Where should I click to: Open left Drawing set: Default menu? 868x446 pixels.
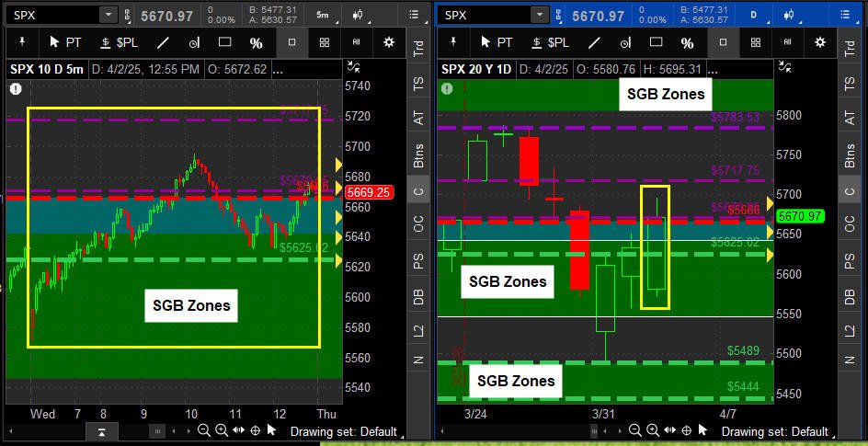click(x=347, y=431)
